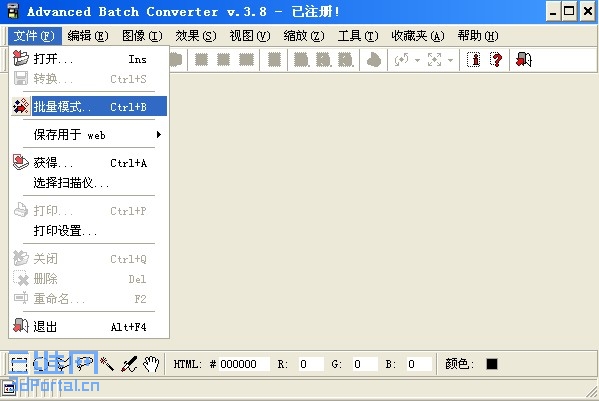Click the batch mode icon beside 批量模式
The image size is (599, 401).
pyautogui.click(x=21, y=106)
